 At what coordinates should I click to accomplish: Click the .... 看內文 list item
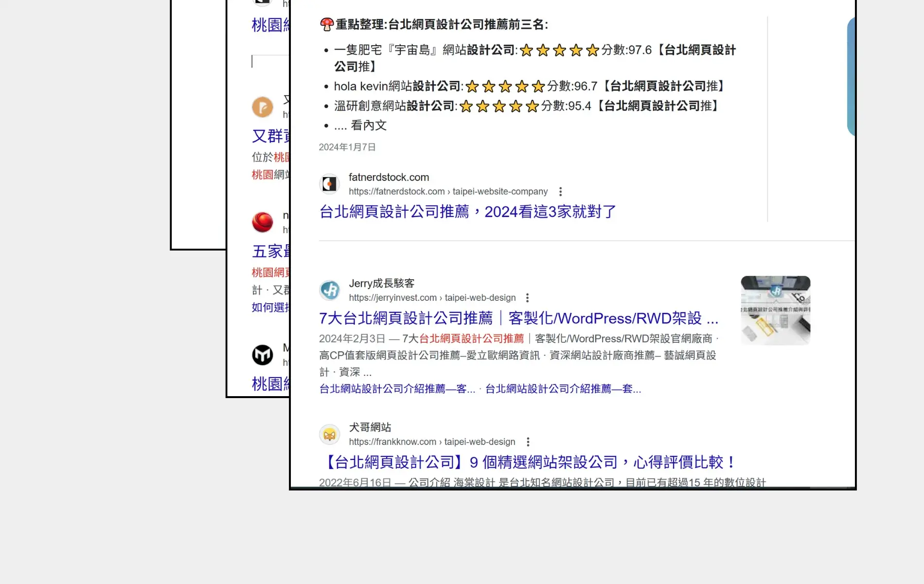click(360, 125)
